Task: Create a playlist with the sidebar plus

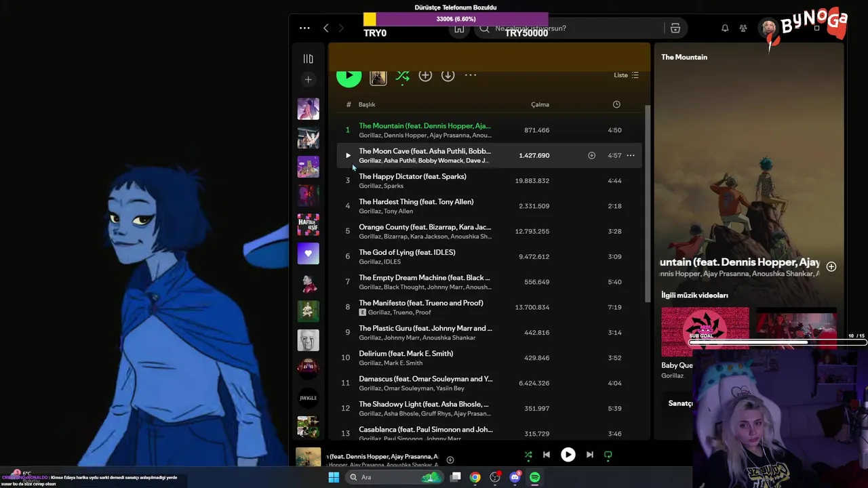Action: point(308,79)
